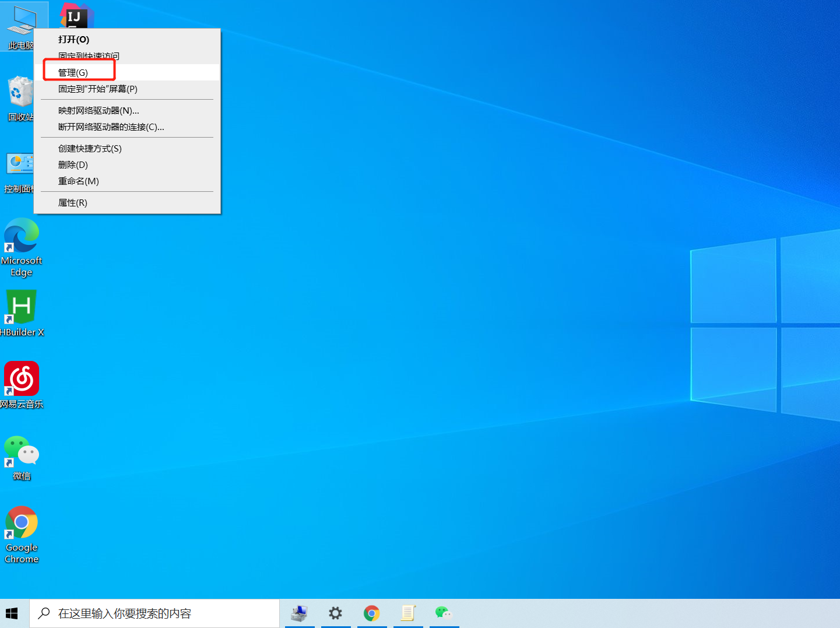Choose 打开(O) from the context menu
This screenshot has height=628, width=840.
127,40
